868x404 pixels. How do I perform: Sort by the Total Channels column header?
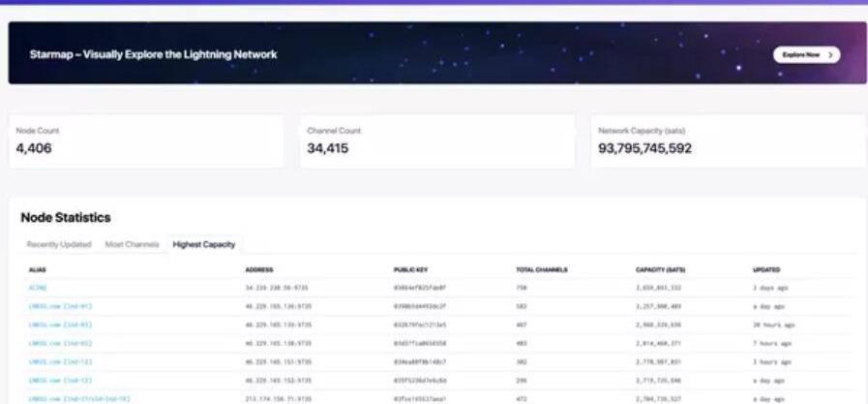point(541,269)
